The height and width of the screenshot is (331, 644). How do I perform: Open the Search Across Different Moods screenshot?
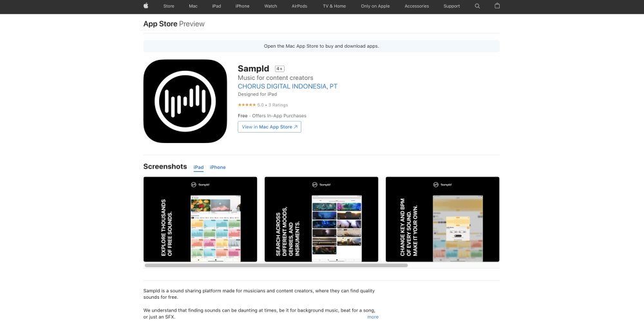pos(321,220)
